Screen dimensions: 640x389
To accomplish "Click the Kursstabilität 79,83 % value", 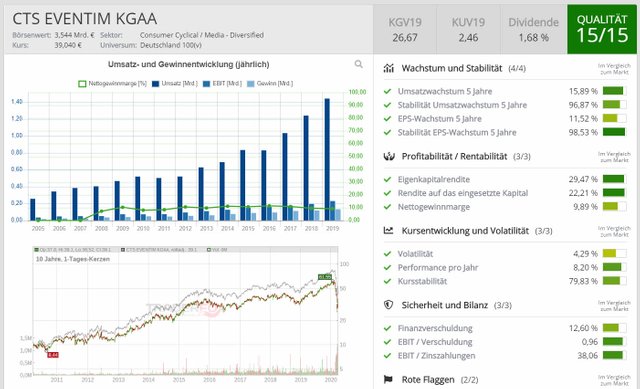I will (x=583, y=281).
